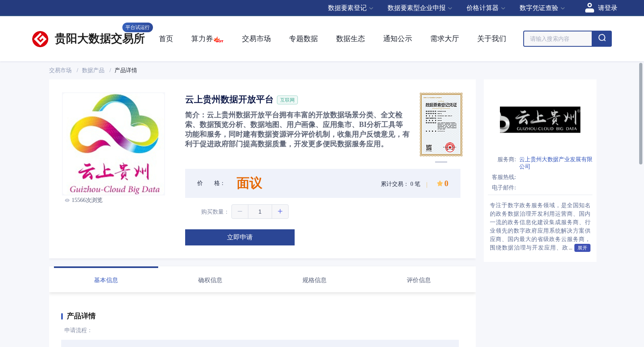This screenshot has height=347, width=644.
Task: Open 专题数据 navigation item
Action: click(x=303, y=39)
